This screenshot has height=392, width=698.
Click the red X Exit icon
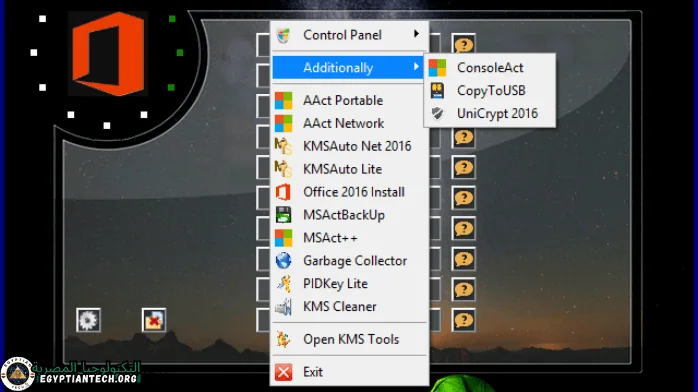(284, 372)
